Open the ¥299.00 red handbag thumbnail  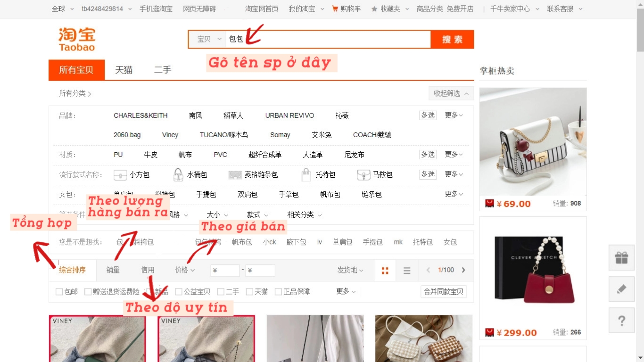coord(533,271)
